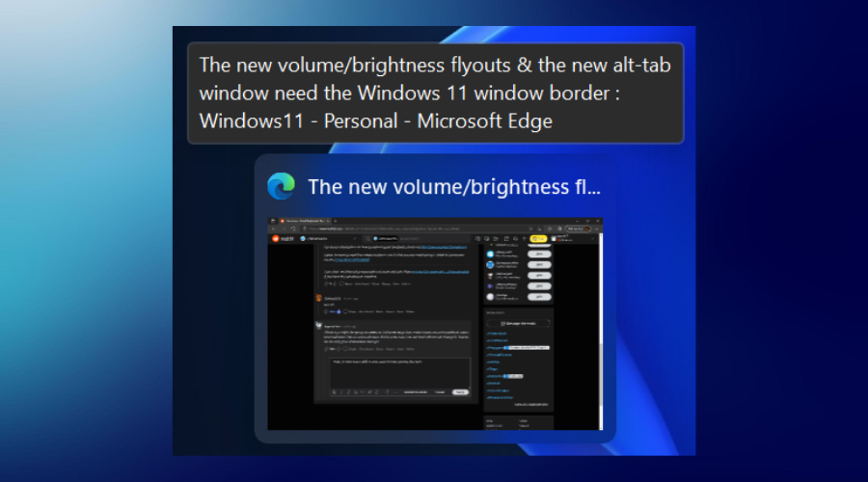Click the Microsoft Edge icon in alt-tab card
Image resolution: width=868 pixels, height=482 pixels.
(282, 186)
